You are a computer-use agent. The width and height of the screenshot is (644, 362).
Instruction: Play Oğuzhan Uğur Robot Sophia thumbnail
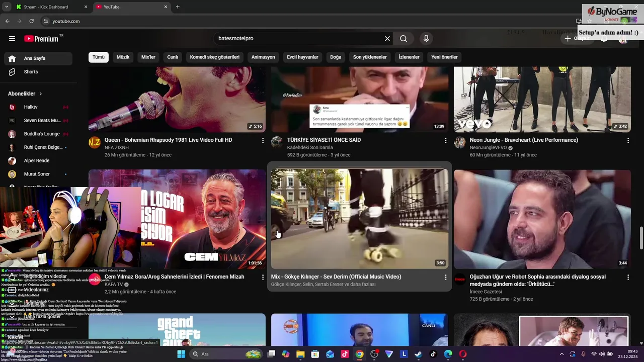[542, 219]
